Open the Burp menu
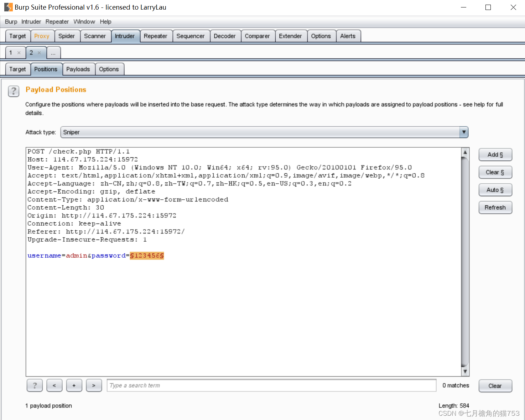 11,22
